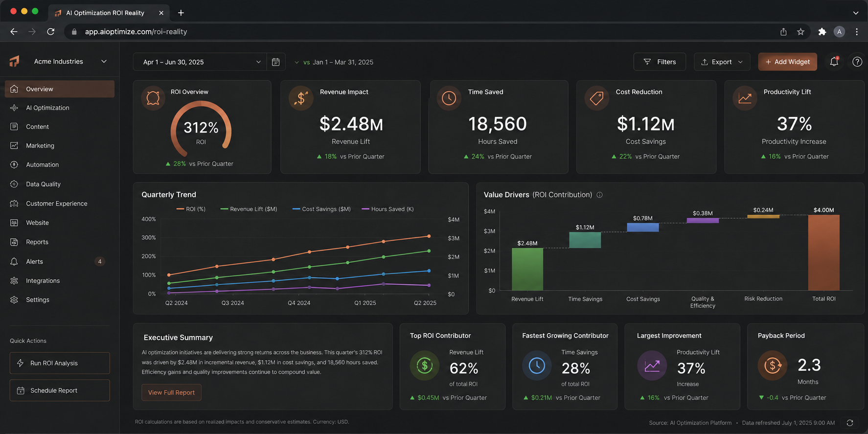This screenshot has height=434, width=868.
Task: Click the Filters button
Action: [x=660, y=62]
